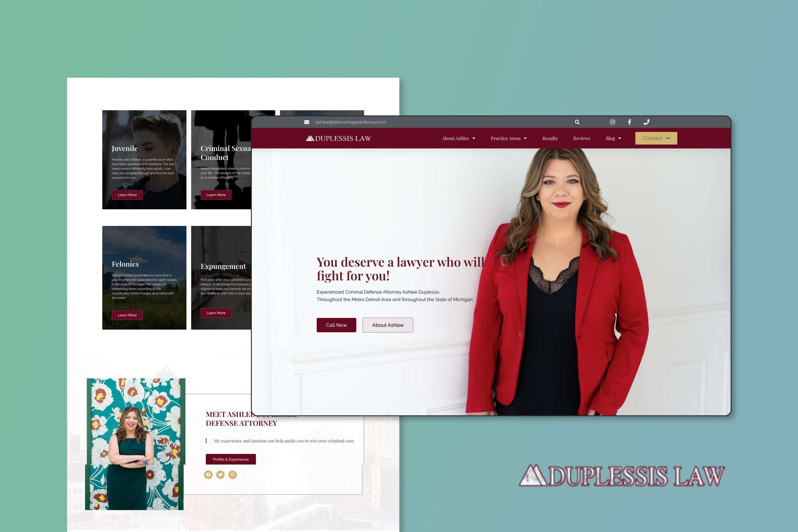Open the Instagram icon in top bar
This screenshot has width=798, height=532.
(x=613, y=122)
